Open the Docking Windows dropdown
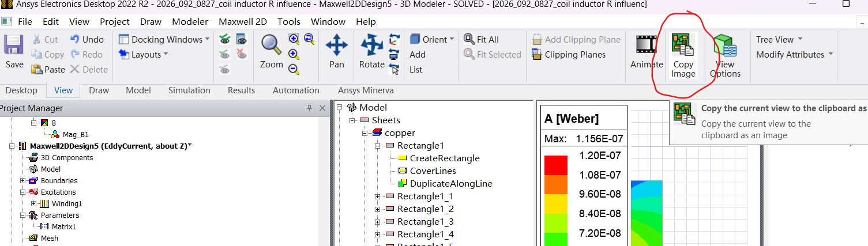This screenshot has height=246, width=868. tap(164, 39)
